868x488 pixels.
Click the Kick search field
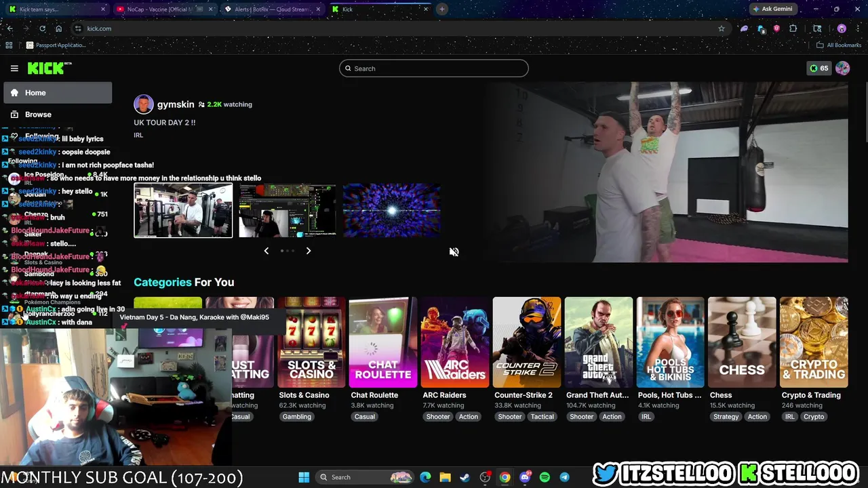click(434, 68)
